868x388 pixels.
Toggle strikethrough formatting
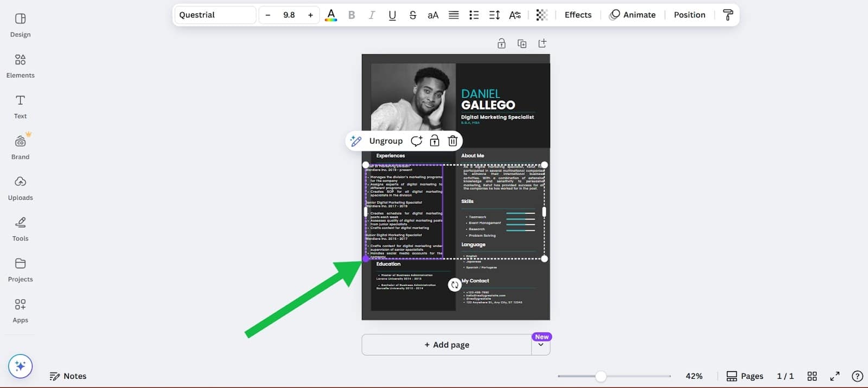413,15
